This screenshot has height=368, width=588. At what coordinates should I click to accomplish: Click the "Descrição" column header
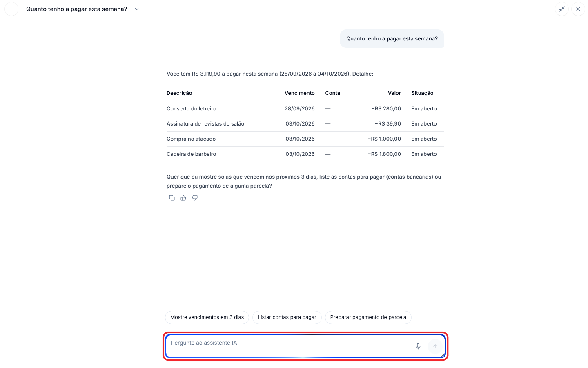point(179,93)
